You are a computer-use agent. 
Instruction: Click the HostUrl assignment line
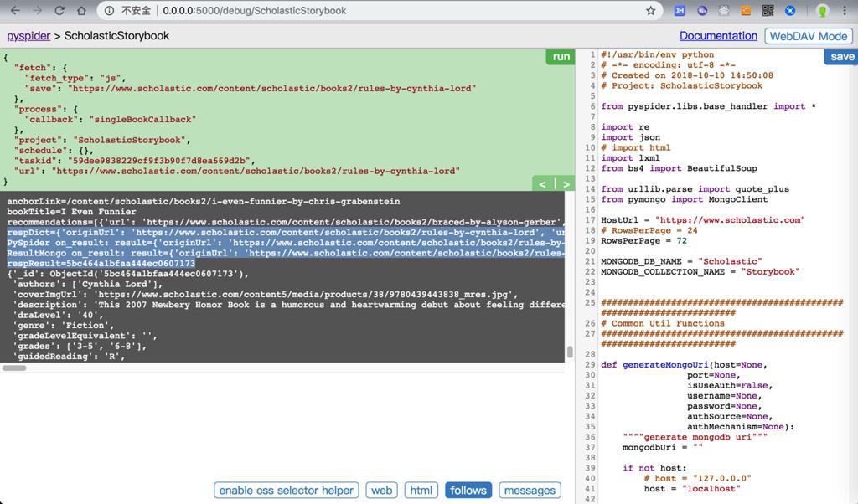tap(703, 219)
